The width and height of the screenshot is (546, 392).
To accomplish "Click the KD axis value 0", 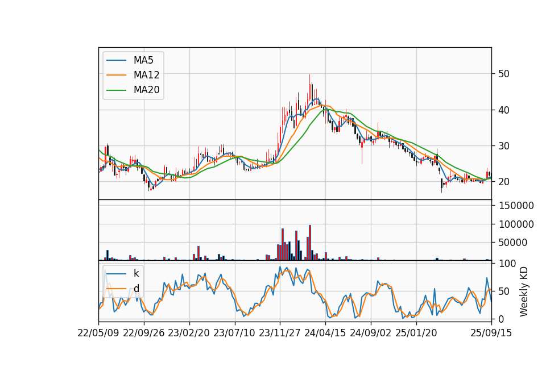I will click(501, 319).
